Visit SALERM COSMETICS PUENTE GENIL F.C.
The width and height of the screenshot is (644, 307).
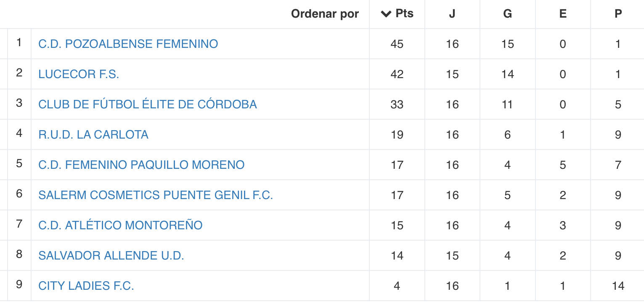click(156, 195)
